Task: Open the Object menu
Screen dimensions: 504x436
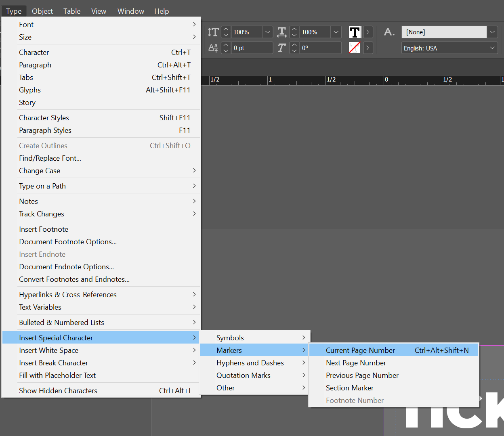Action: 42,11
